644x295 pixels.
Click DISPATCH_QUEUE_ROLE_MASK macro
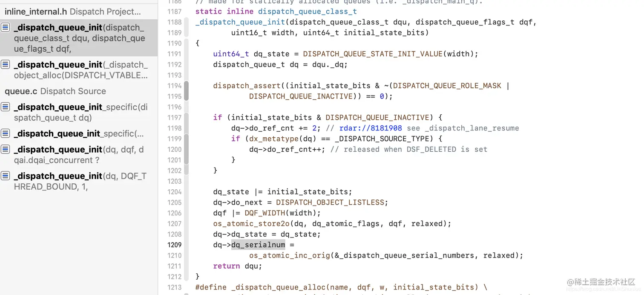447,86
